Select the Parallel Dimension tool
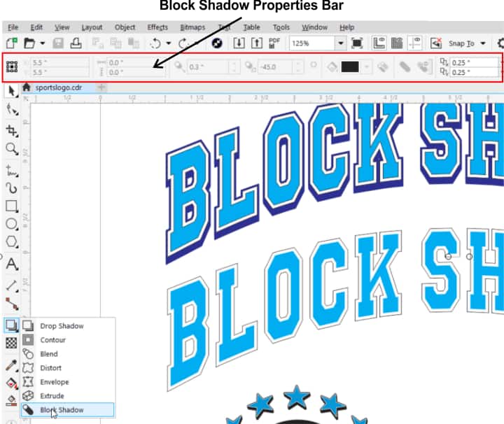504x424 pixels. (x=12, y=285)
